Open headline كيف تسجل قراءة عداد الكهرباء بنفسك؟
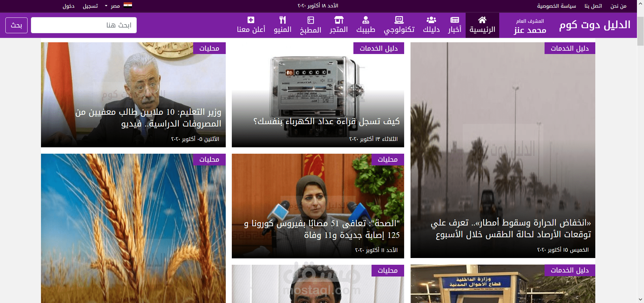The image size is (644, 303). [x=327, y=121]
